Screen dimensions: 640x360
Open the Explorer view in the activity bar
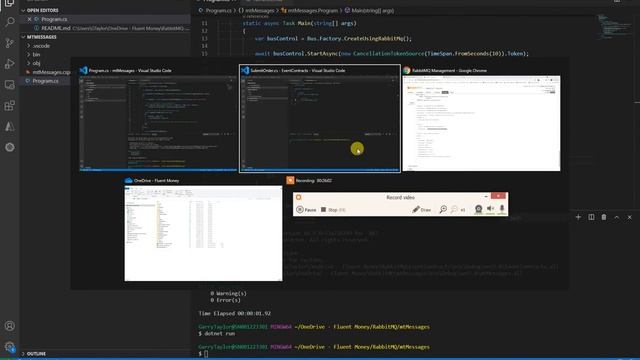tap(9, 3)
